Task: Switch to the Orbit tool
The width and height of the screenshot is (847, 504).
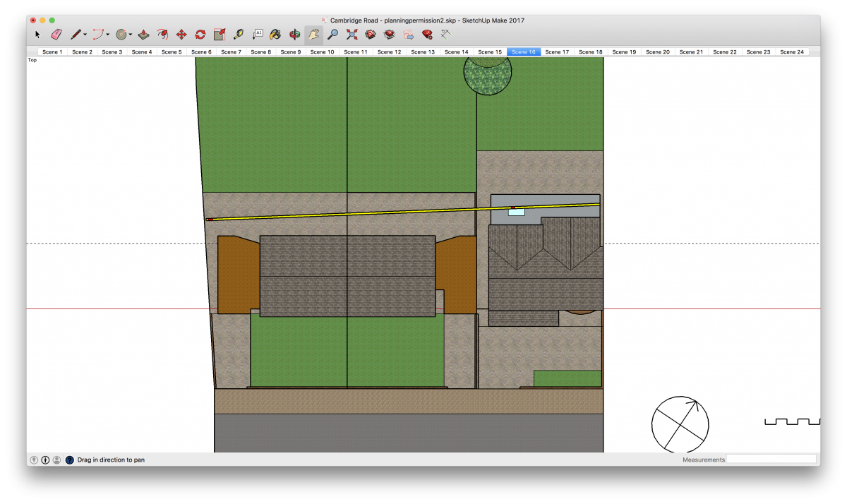Action: [x=294, y=34]
